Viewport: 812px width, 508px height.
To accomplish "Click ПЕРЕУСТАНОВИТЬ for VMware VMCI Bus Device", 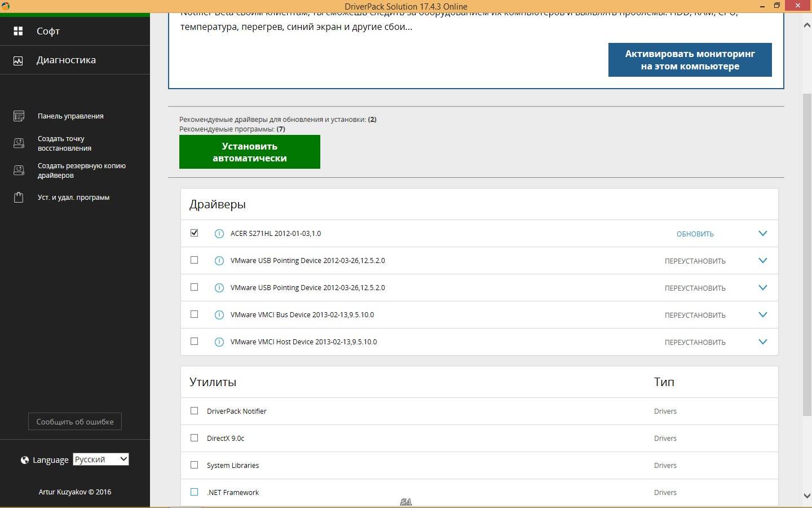I will [x=695, y=316].
